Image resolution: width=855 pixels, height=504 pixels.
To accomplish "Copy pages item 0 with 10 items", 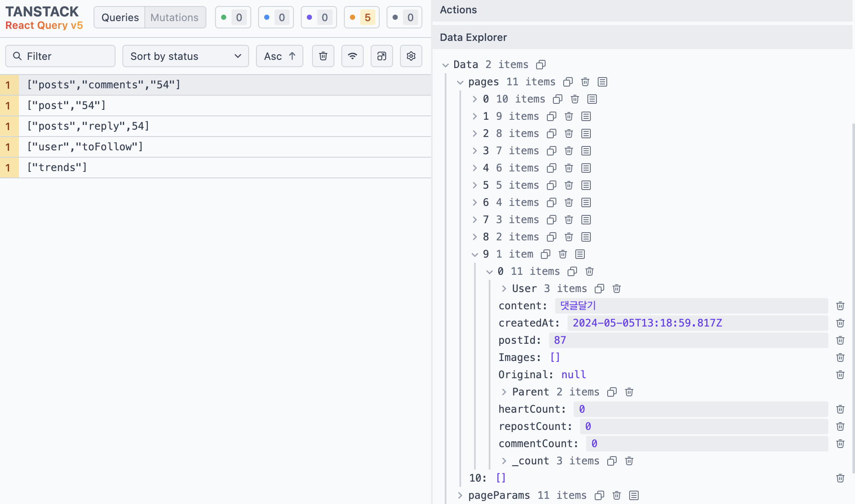I will point(558,99).
